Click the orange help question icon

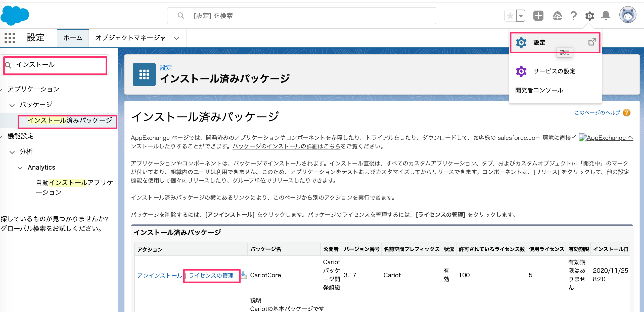pyautogui.click(x=627, y=113)
